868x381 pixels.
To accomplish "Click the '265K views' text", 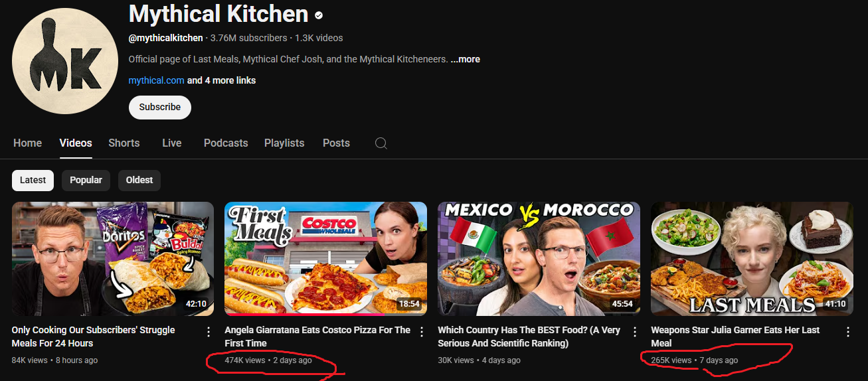I will click(671, 360).
